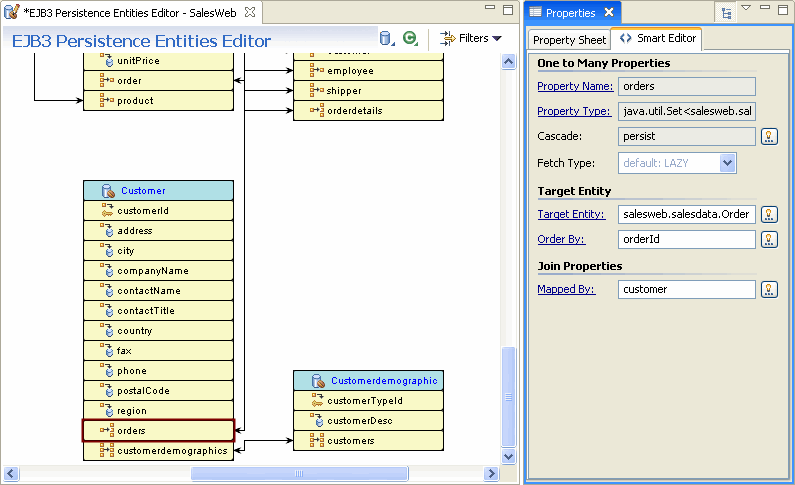This screenshot has width=795, height=485.
Task: Switch to the Smart Editor tab
Action: (x=657, y=39)
